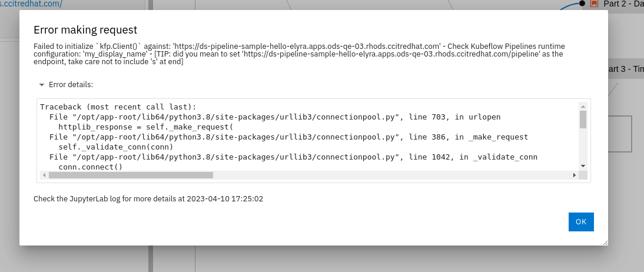The image size is (644, 272).
Task: Click inside the traceback text area
Action: point(294,135)
